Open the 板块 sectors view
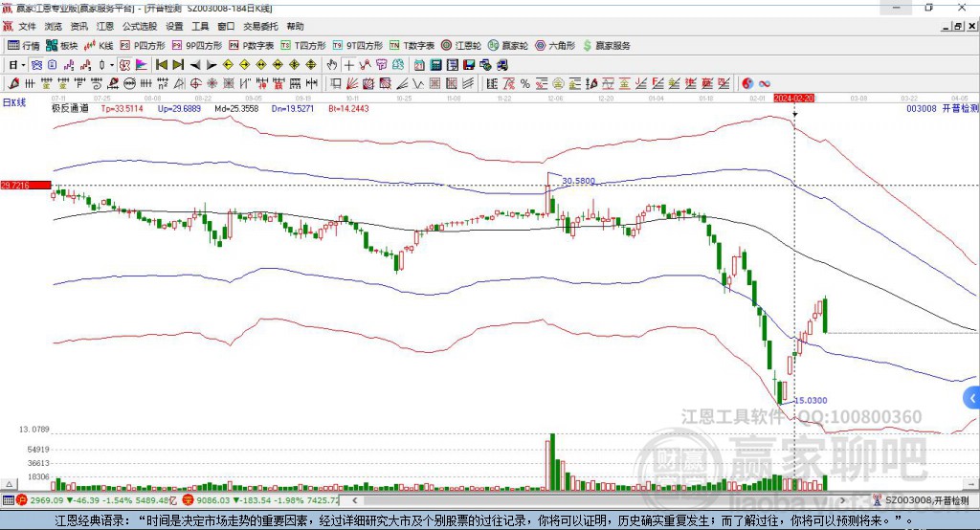 pos(62,46)
